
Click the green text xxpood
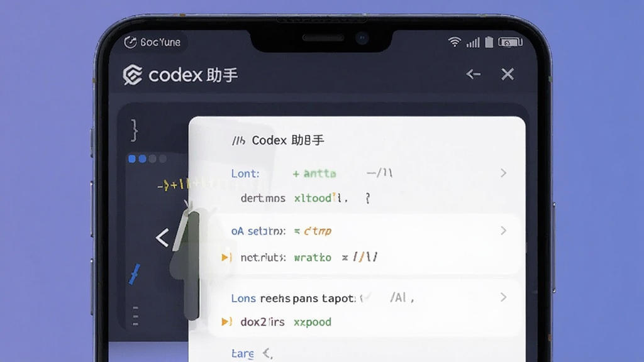click(x=313, y=322)
